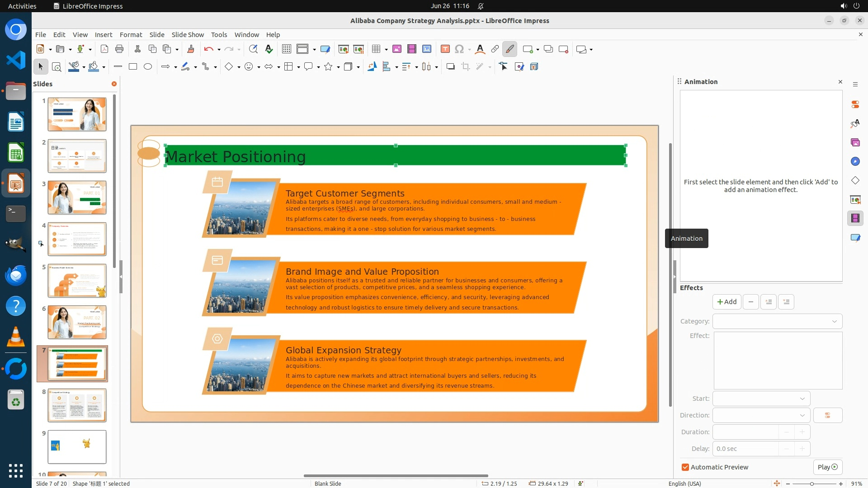The width and height of the screenshot is (868, 488).
Task: Toggle the shadow effect button
Action: (x=450, y=67)
